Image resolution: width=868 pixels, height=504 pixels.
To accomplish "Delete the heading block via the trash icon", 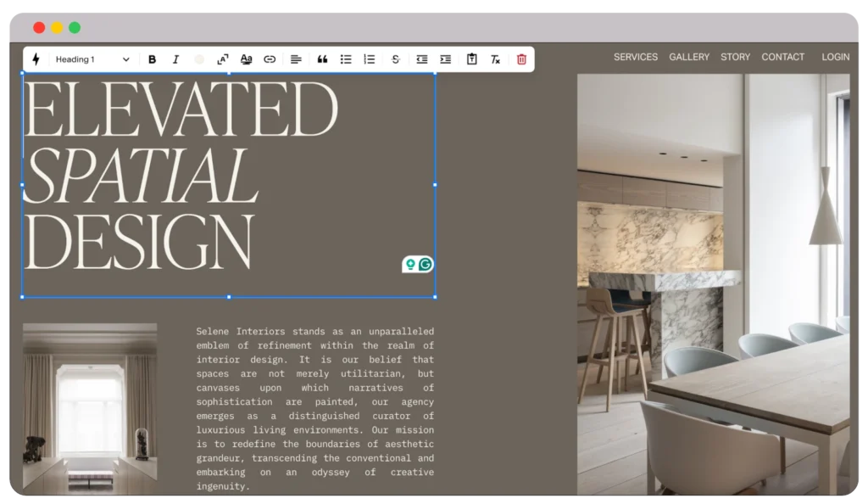I will tap(520, 59).
